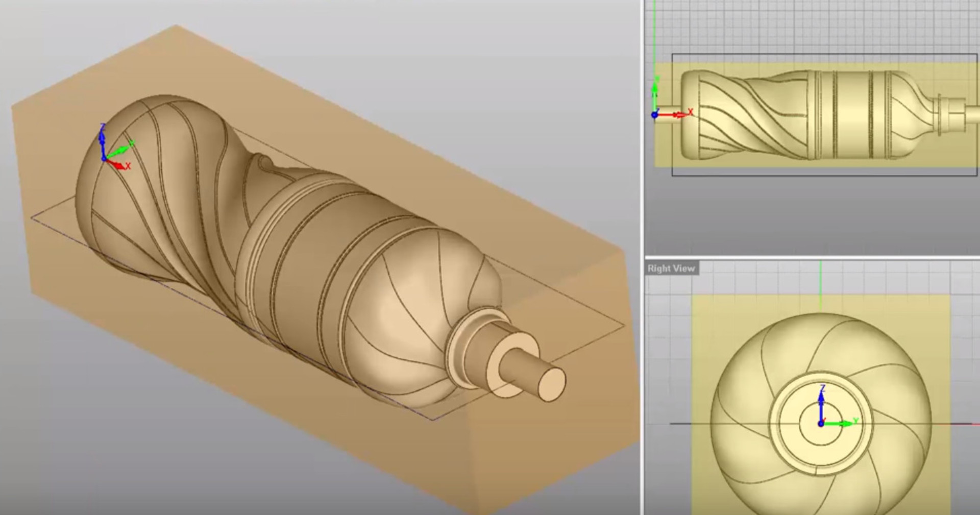Click the axis gizmo origin in perspective view
Image resolution: width=980 pixels, height=515 pixels.
pyautogui.click(x=104, y=159)
